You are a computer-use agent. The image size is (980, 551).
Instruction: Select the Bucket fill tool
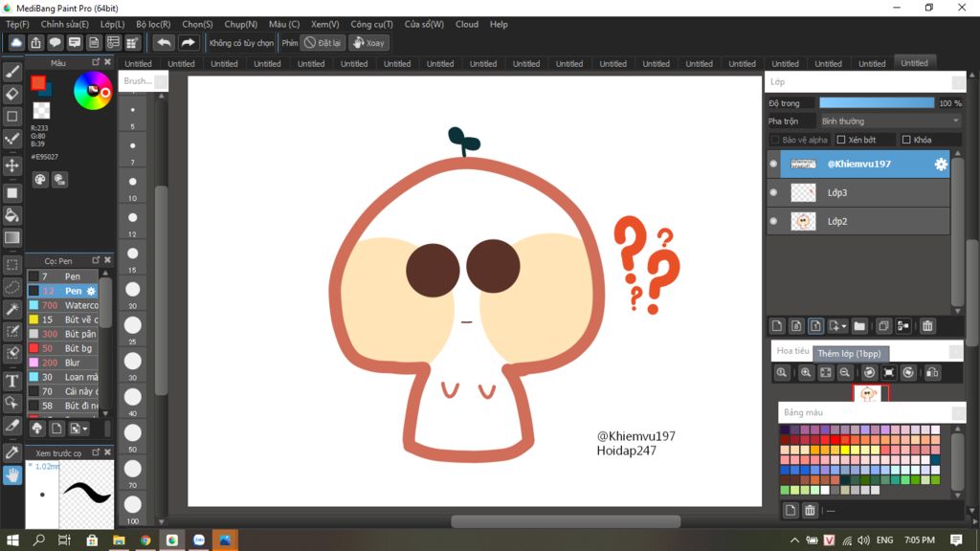click(12, 214)
